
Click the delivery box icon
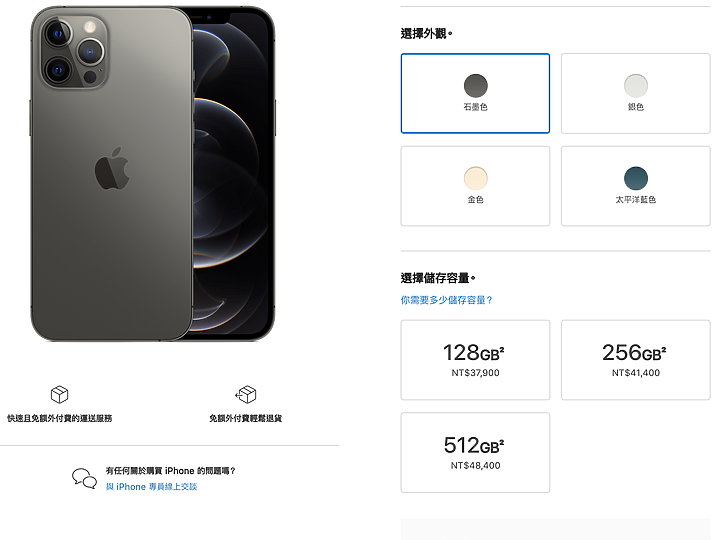pyautogui.click(x=59, y=394)
